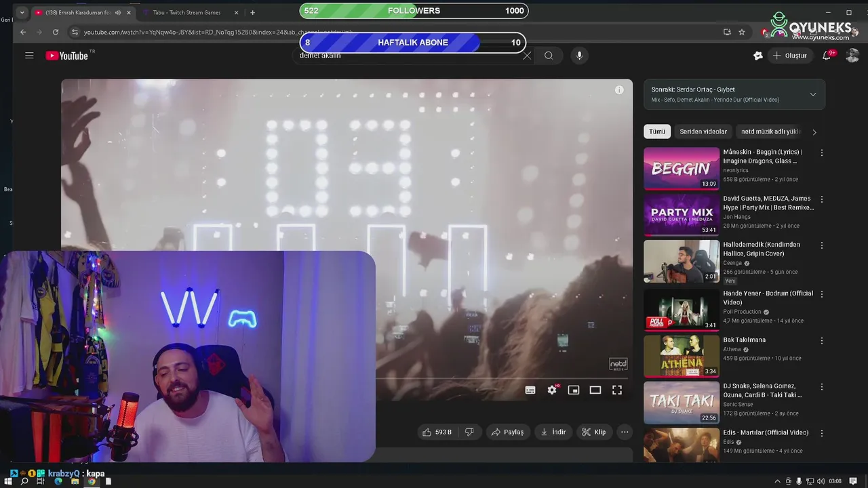Open options menu for Hande Yener Bodrum
868x488 pixels.
[822, 294]
